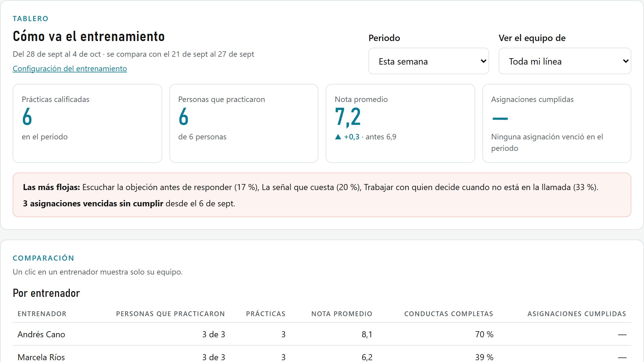
Task: Open the Ver el equipo de dropdown
Action: [x=565, y=61]
